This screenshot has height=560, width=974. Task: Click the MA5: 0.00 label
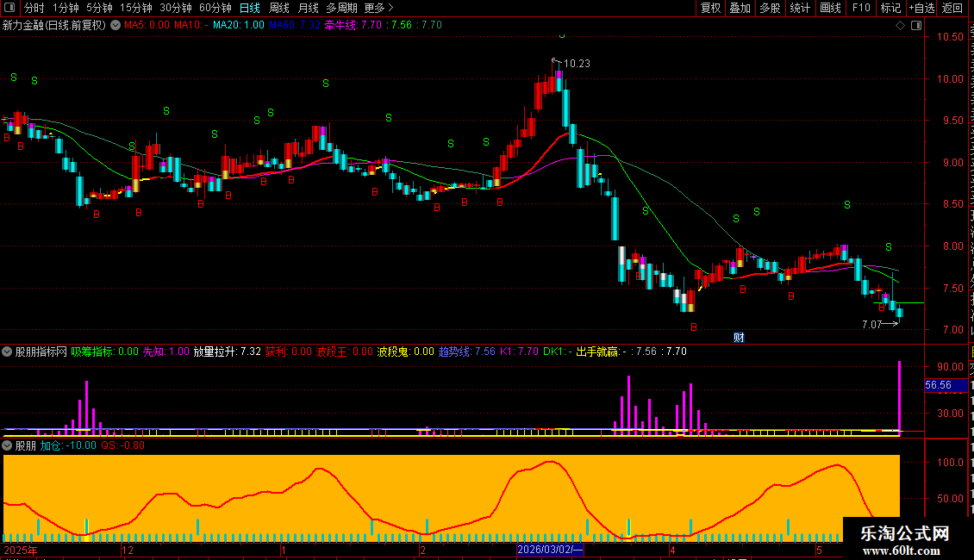[x=147, y=25]
